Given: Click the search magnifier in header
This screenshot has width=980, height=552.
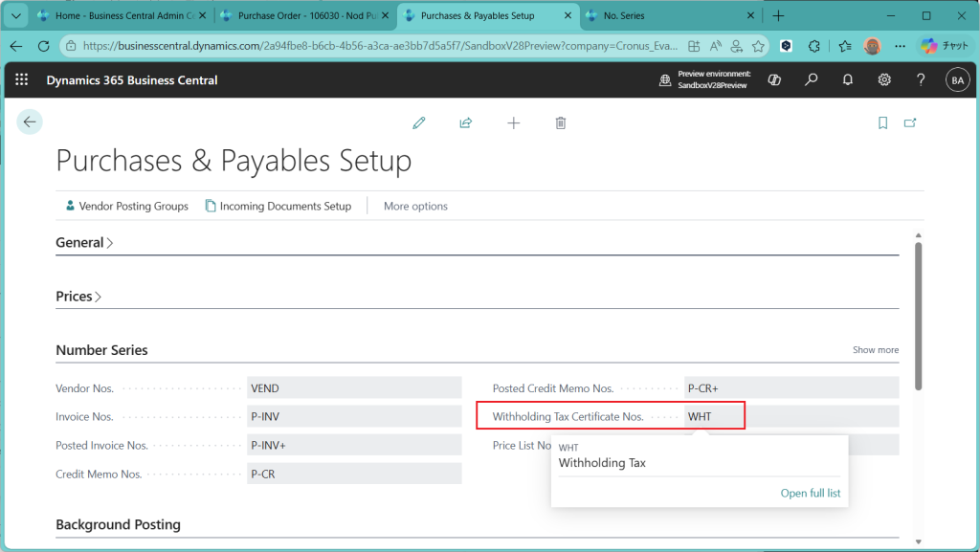Looking at the screenshot, I should pos(812,80).
